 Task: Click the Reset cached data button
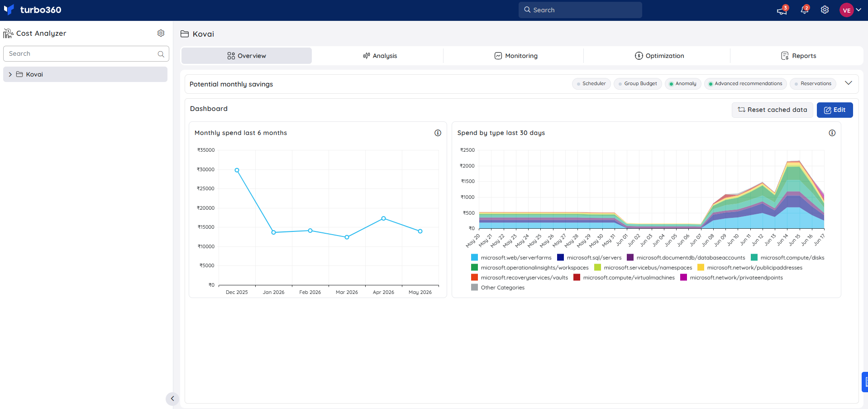pyautogui.click(x=773, y=110)
